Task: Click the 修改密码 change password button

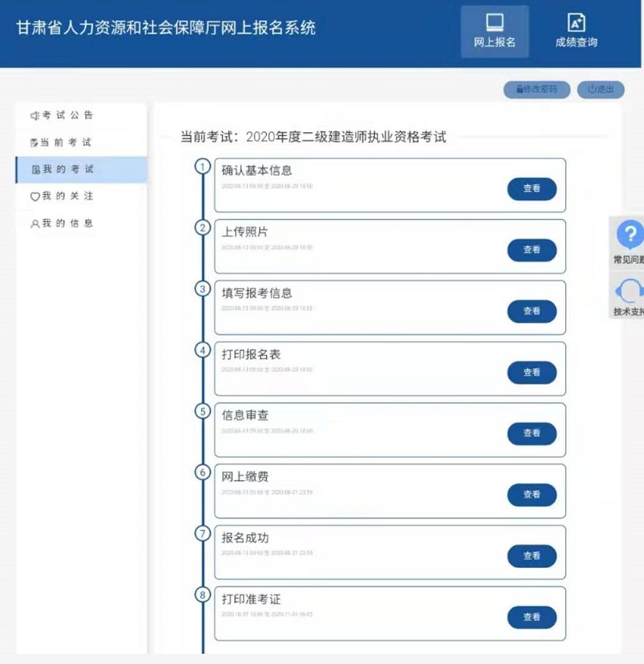Action: tap(537, 89)
